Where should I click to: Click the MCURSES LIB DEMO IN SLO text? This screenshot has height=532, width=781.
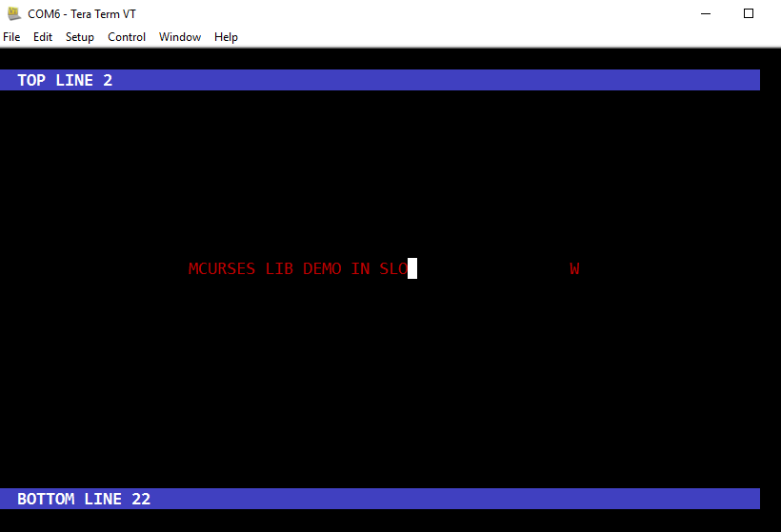click(x=298, y=268)
